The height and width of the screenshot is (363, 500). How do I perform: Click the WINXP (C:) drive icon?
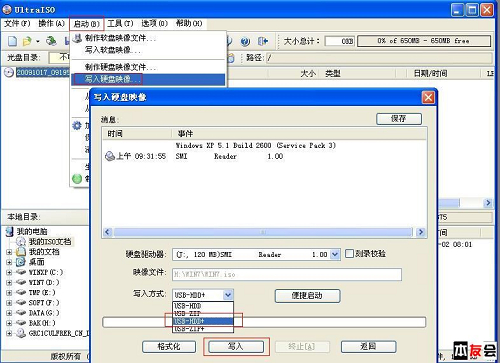click(21, 272)
